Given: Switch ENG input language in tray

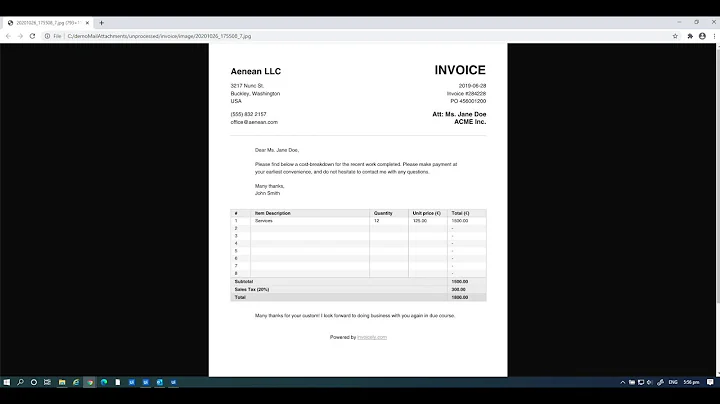Looking at the screenshot, I should click(x=673, y=382).
